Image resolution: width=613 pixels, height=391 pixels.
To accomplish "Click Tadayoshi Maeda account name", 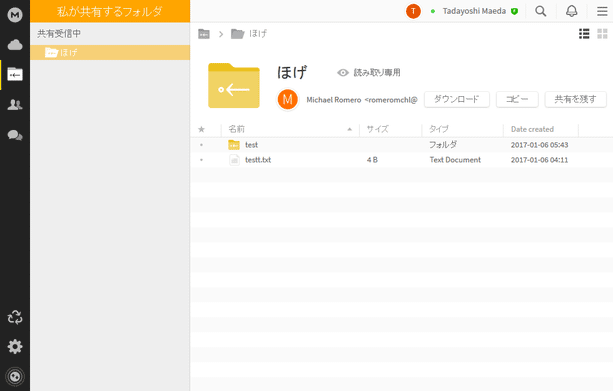I will point(474,11).
